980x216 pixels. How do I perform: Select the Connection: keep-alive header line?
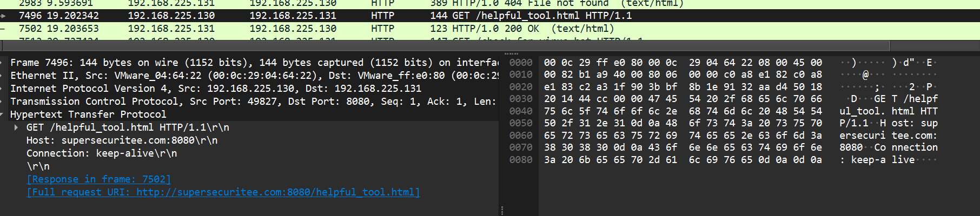101,153
